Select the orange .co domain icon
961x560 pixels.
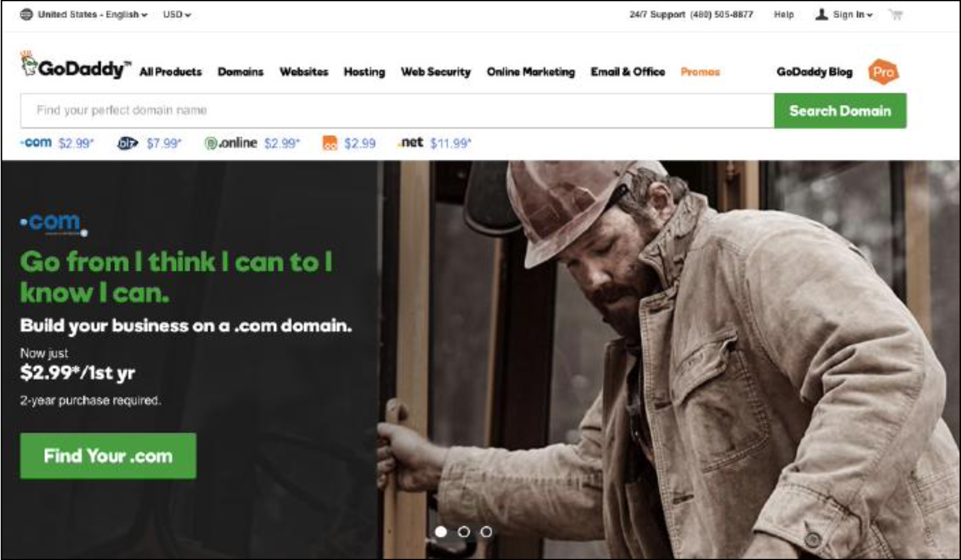[330, 143]
